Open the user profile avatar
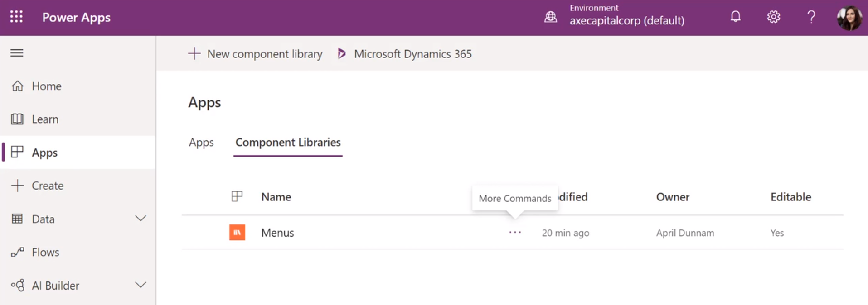The image size is (868, 305). [849, 18]
